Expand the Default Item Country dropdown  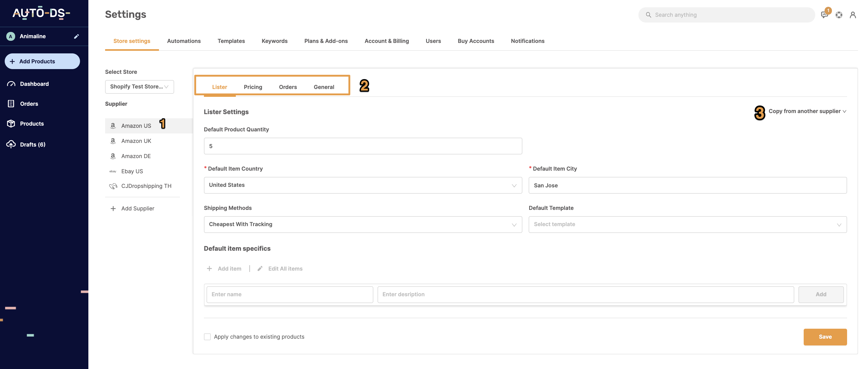pyautogui.click(x=363, y=185)
